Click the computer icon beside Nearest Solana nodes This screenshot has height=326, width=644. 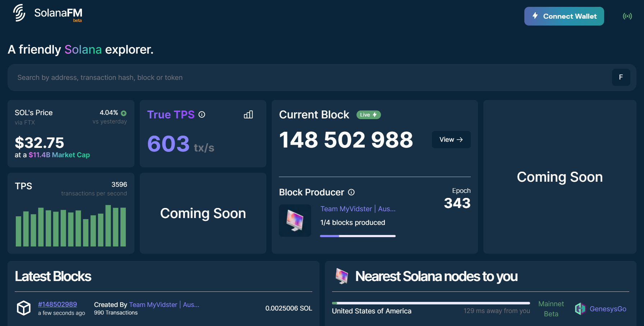342,276
